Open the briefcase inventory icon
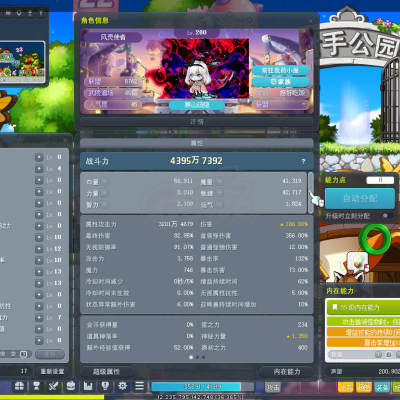 [71, 386]
